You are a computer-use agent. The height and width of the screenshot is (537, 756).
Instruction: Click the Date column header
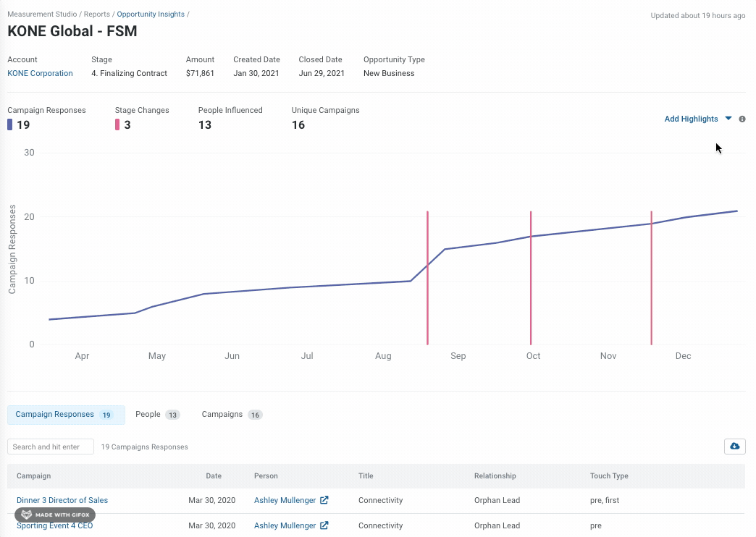(214, 475)
